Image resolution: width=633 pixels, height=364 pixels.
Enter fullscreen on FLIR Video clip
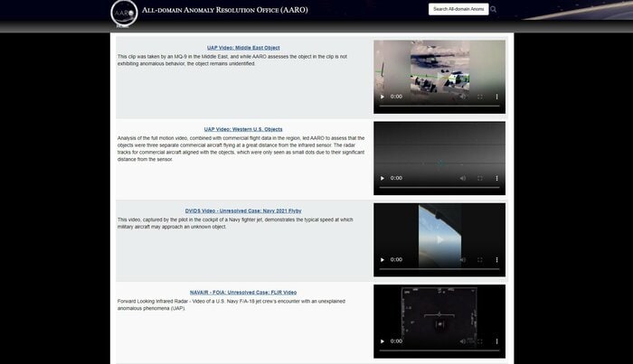click(479, 341)
